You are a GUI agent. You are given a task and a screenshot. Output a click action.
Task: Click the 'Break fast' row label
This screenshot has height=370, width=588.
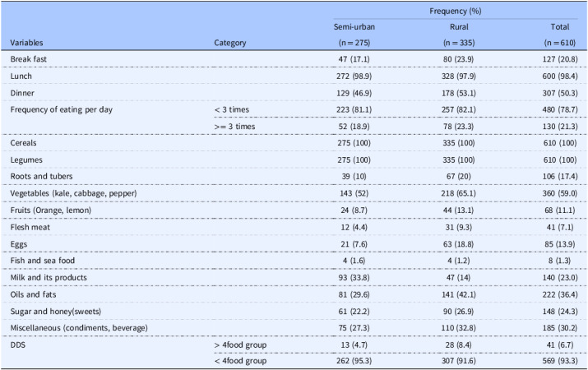(29, 59)
